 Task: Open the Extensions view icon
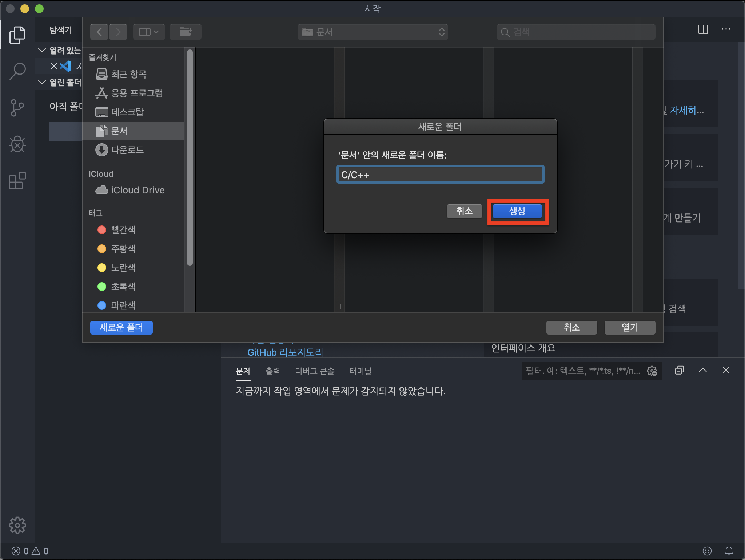pos(17,181)
